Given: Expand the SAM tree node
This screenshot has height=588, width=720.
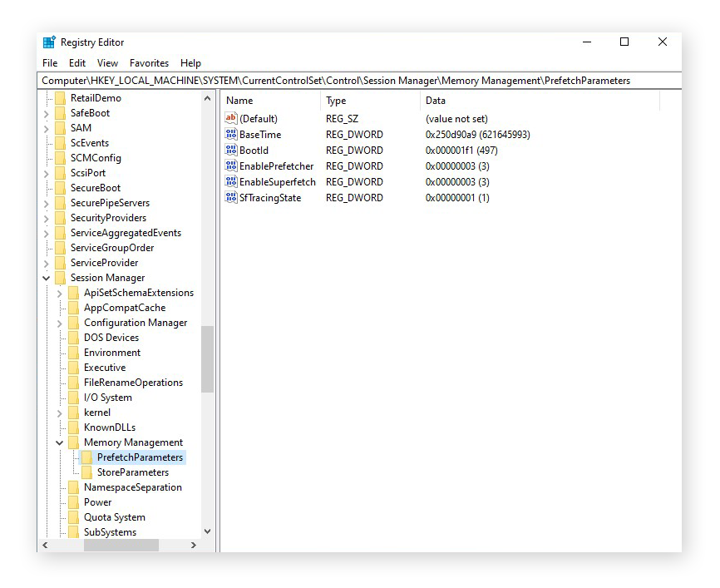Looking at the screenshot, I should pos(46,129).
